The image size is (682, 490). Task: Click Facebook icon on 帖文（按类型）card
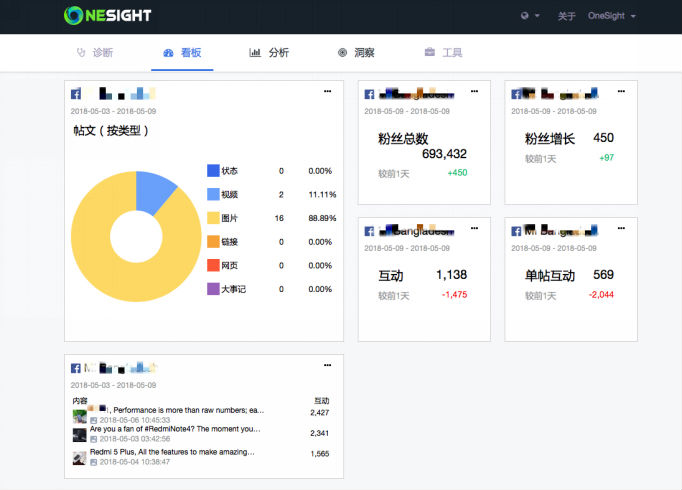76,94
